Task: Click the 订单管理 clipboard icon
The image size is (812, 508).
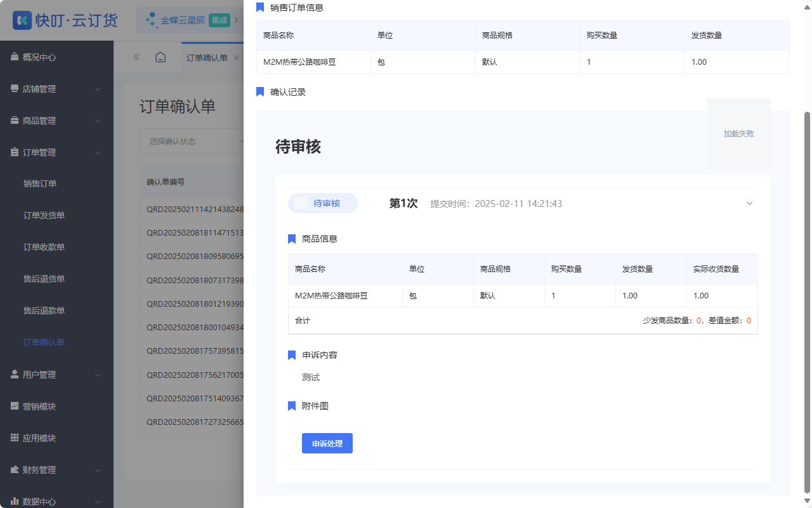Action: pyautogui.click(x=15, y=152)
